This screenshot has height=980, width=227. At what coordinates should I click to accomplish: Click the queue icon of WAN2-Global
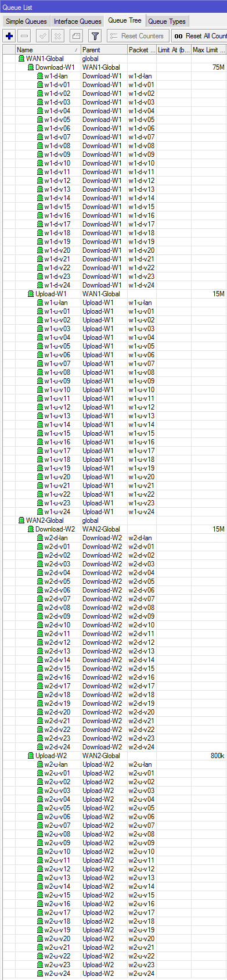coord(21,520)
